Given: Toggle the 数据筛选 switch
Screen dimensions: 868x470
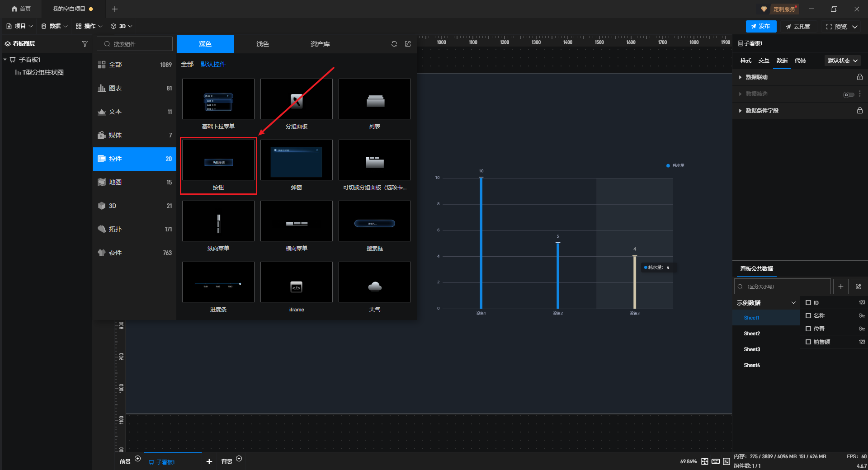Looking at the screenshot, I should (x=849, y=94).
